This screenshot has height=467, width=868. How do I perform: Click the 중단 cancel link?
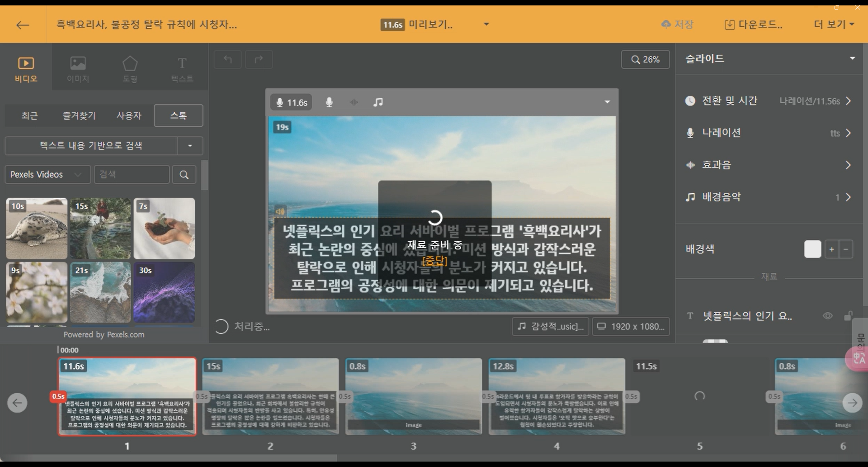click(x=434, y=261)
